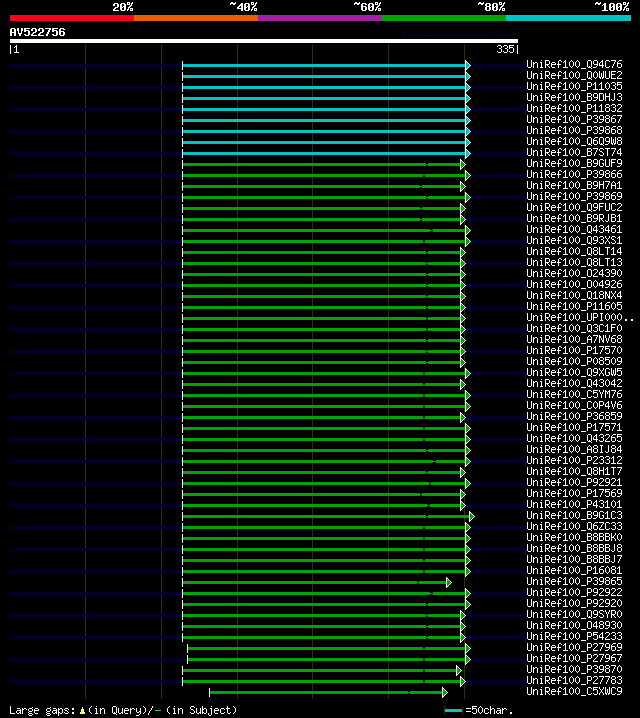Viewport: 640px width, 718px height.
Task: Select the query name AV522756
Action: [x=38, y=32]
